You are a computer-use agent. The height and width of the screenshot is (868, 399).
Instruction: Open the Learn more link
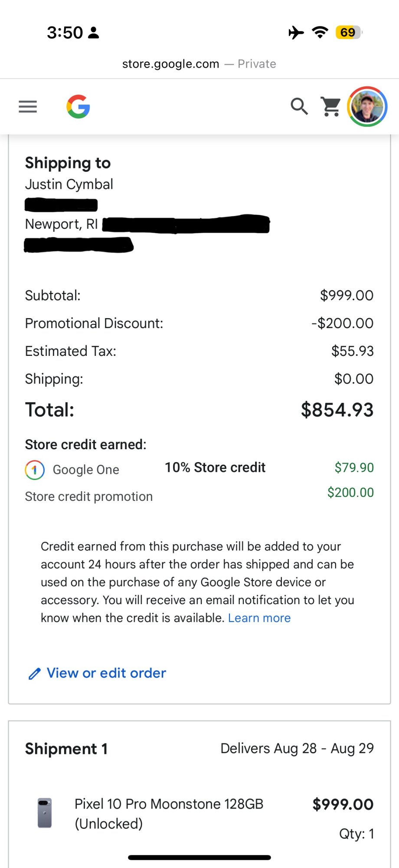pos(259,618)
